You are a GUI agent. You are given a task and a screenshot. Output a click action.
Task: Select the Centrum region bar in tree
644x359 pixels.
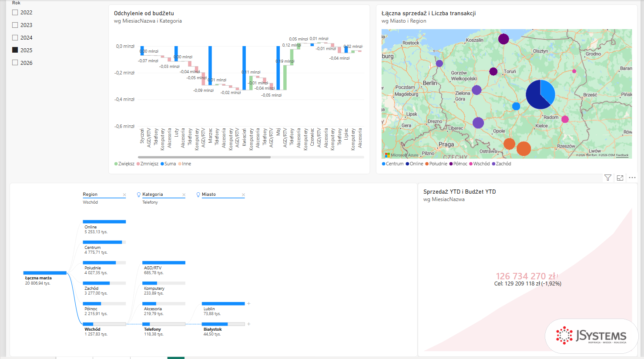pos(104,242)
